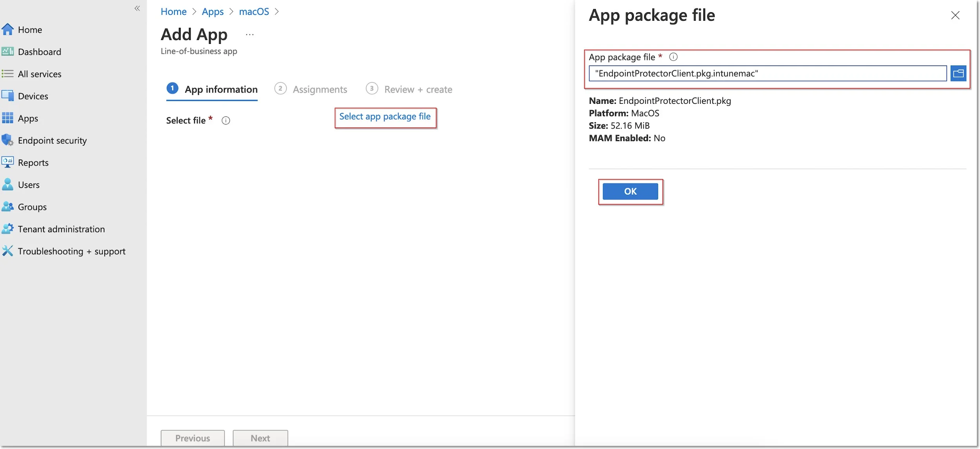Browse files with the blue folder icon

pyautogui.click(x=958, y=73)
